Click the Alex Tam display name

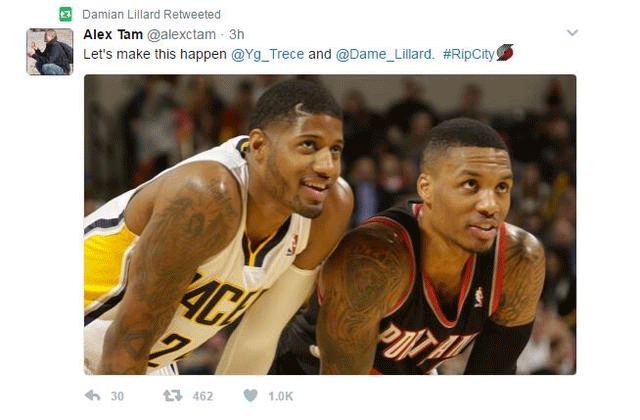[113, 35]
